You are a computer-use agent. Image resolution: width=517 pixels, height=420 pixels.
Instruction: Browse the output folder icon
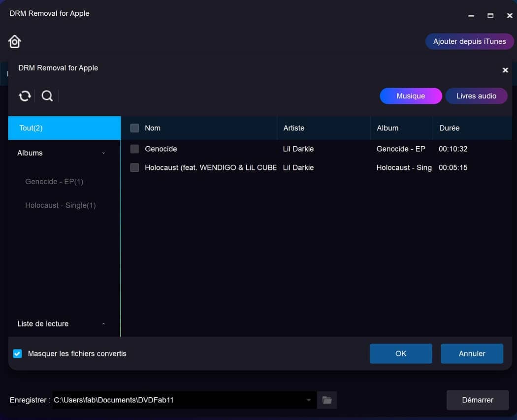327,400
